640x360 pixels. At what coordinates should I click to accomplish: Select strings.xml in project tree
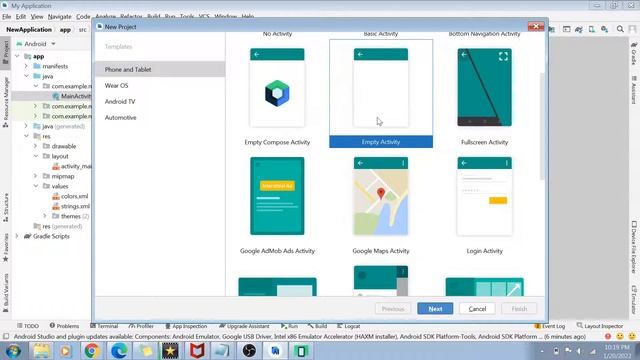71,206
